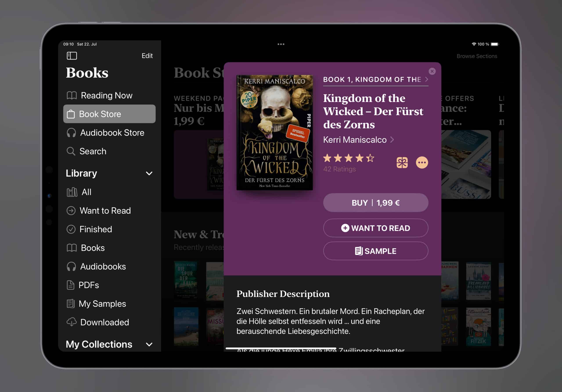
Task: Tap Edit in the sidebar header
Action: click(x=147, y=56)
